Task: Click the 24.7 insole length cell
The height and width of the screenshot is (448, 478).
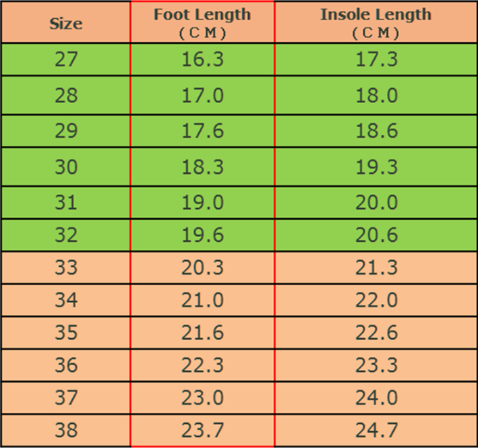Action: tap(376, 430)
